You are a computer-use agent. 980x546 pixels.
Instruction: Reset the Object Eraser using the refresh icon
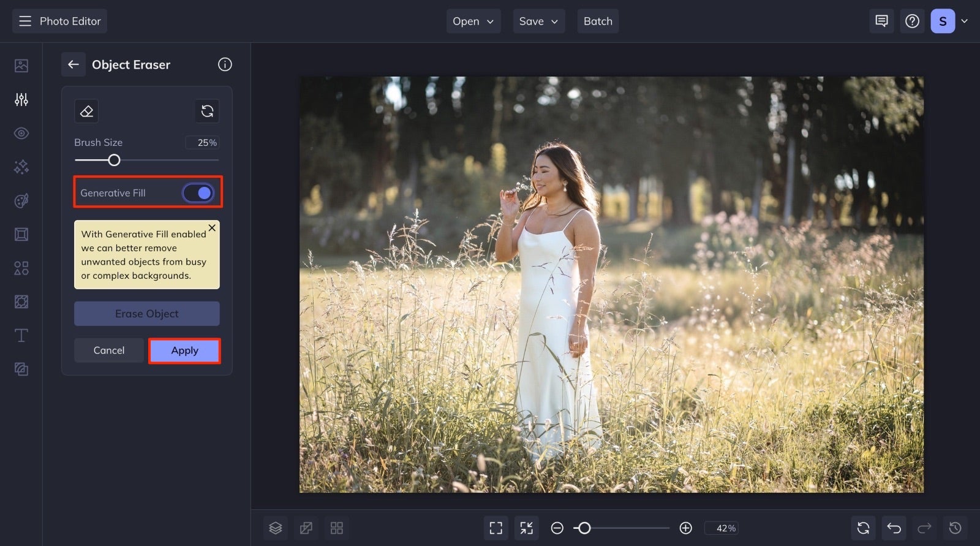[x=207, y=111]
